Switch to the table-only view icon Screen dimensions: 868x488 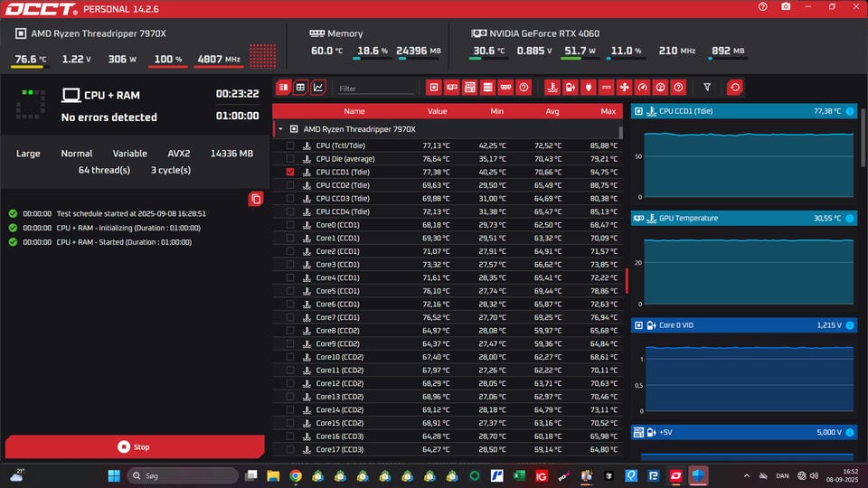click(x=300, y=88)
